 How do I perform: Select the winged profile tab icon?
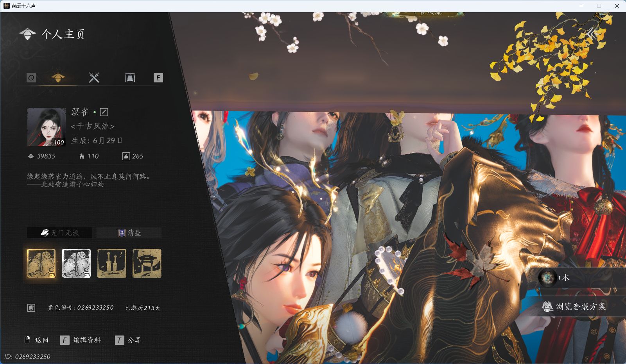click(x=58, y=77)
